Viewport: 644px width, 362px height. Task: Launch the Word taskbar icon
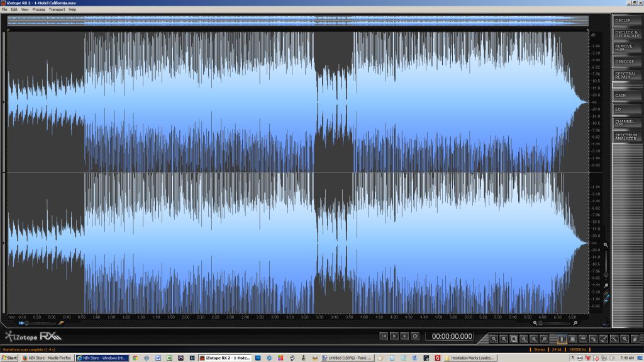(x=158, y=358)
